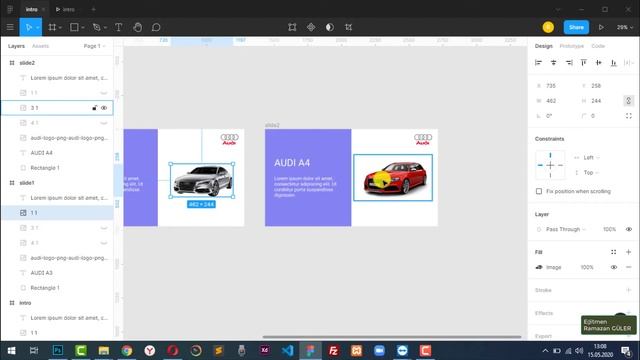
Task: Open more alignment options dropdown
Action: tap(629, 62)
